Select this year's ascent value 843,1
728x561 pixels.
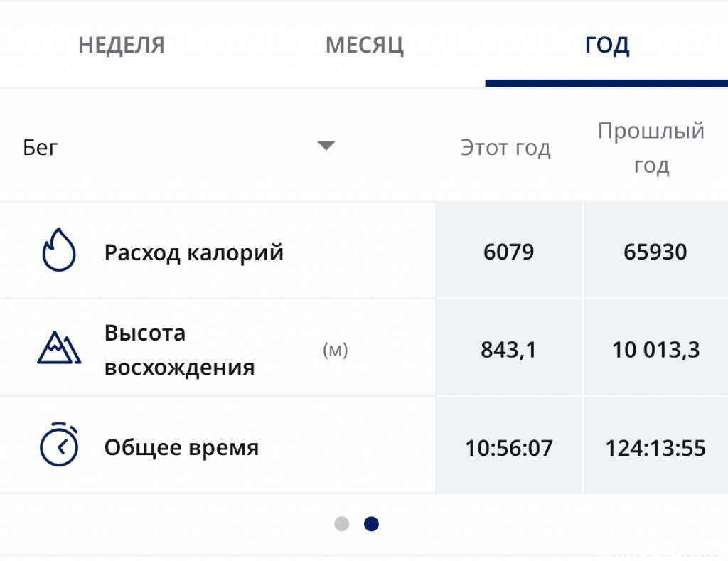point(509,350)
